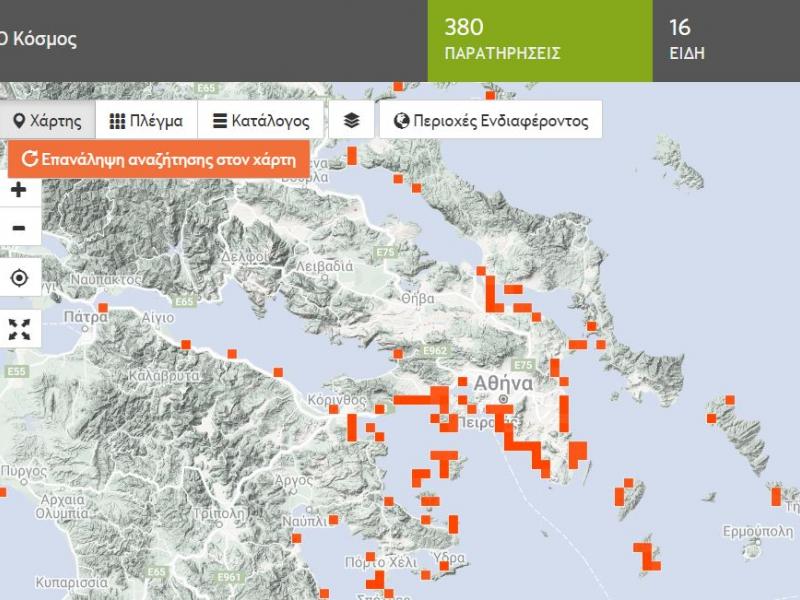This screenshot has height=600, width=800.
Task: Click the Ερμούπολη label on the map
Action: coord(757,529)
